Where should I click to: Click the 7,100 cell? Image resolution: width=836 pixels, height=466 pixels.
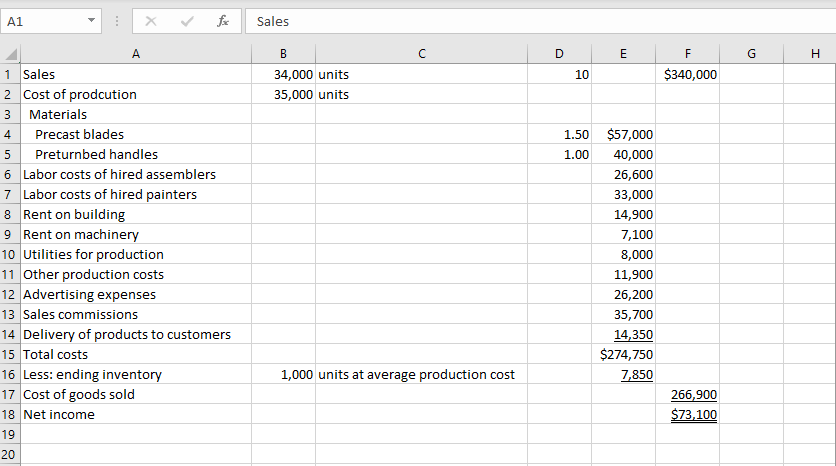(x=623, y=234)
